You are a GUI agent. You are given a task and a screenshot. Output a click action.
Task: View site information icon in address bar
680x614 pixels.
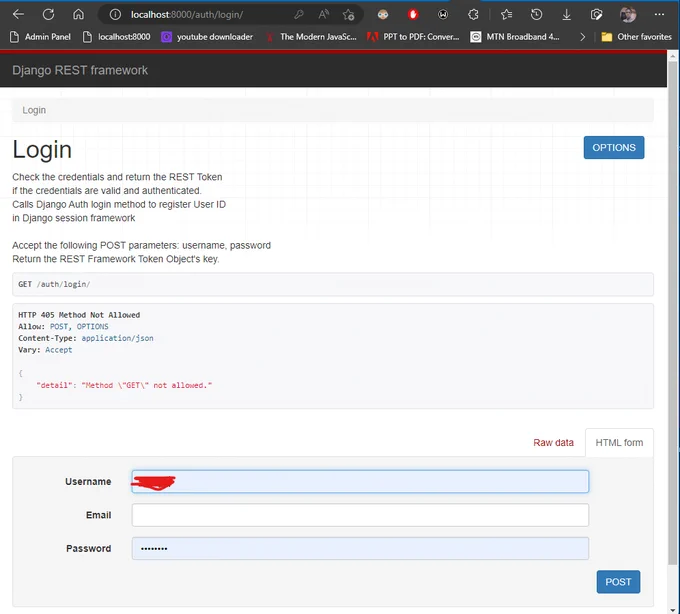coord(115,15)
